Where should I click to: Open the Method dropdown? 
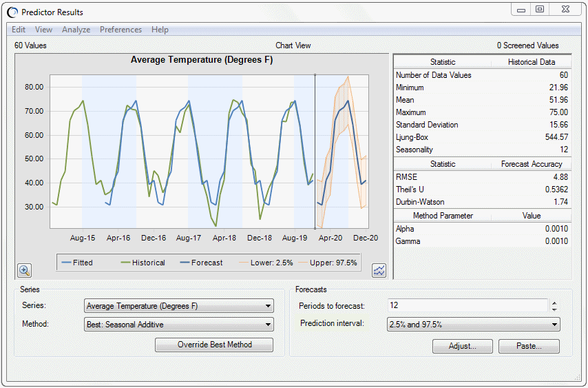[179, 325]
